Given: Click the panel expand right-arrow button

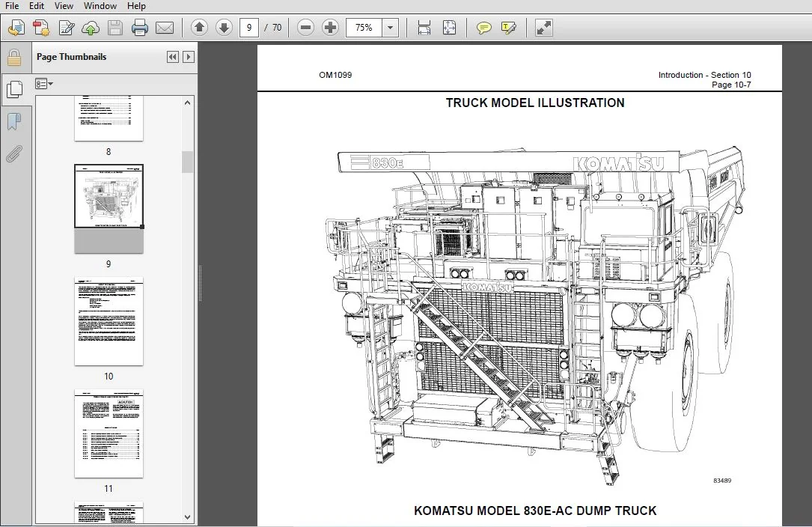Looking at the screenshot, I should [189, 57].
